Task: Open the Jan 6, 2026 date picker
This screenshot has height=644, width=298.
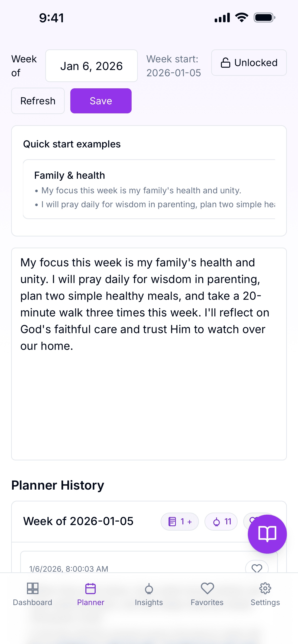Action: pyautogui.click(x=92, y=66)
